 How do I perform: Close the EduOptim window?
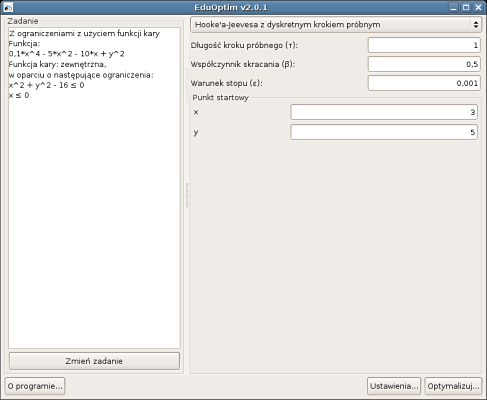point(478,7)
